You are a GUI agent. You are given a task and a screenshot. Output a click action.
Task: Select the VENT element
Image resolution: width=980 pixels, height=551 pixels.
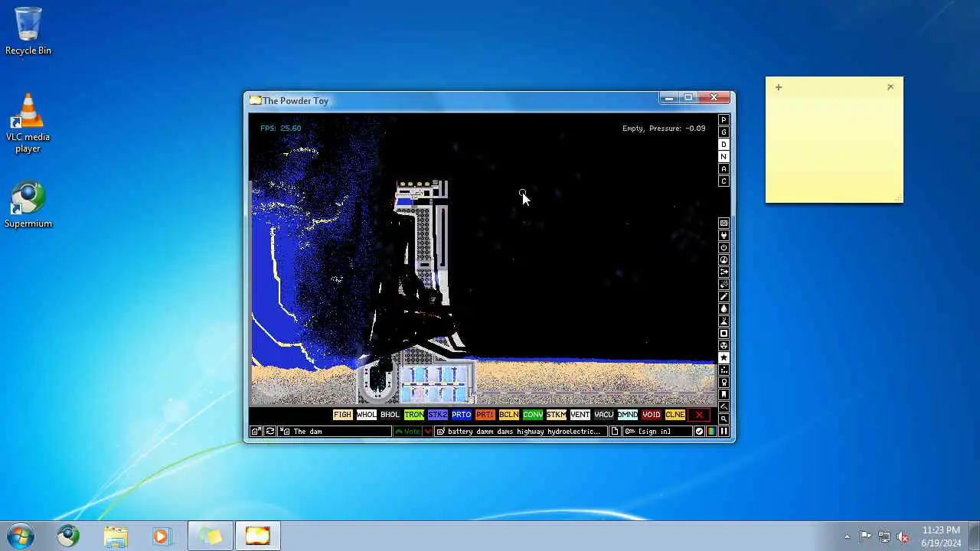click(x=580, y=415)
